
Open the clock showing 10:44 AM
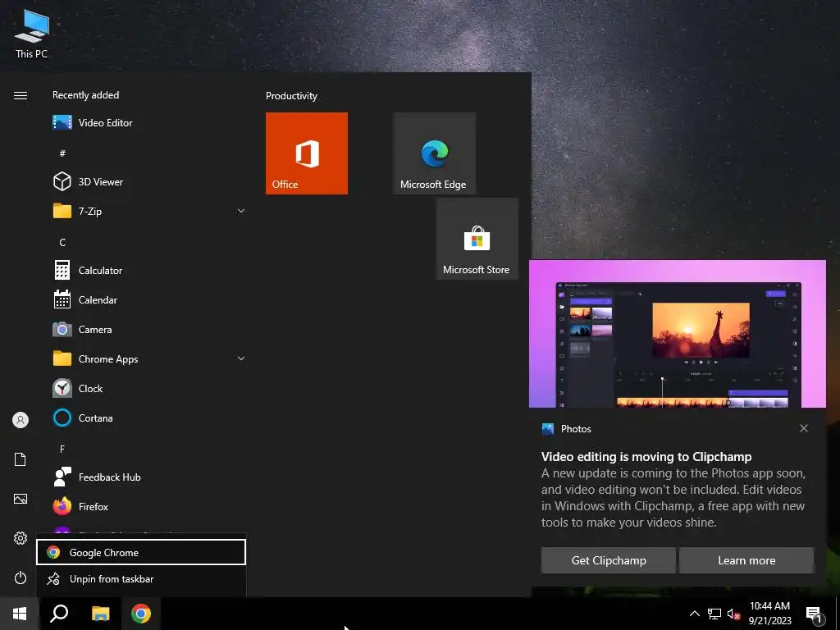coord(769,614)
